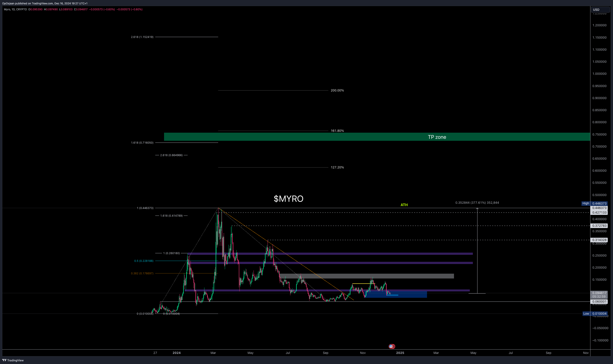The width and height of the screenshot is (613, 364).
Task: Click the 'TP zone' green box label
Action: click(x=437, y=137)
